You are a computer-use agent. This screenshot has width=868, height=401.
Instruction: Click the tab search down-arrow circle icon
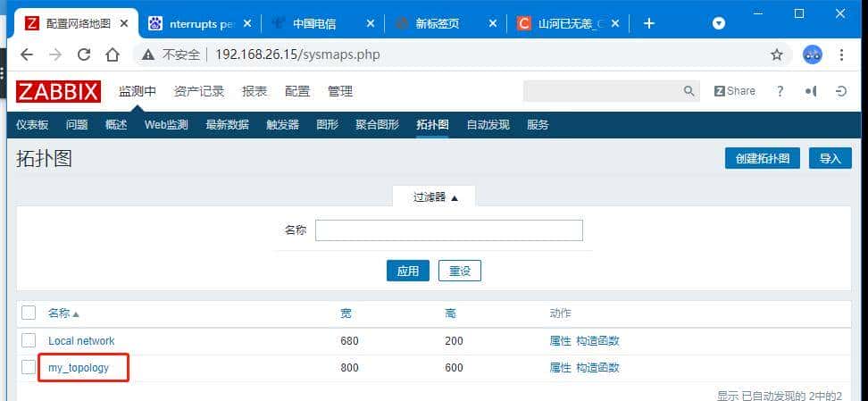point(719,23)
